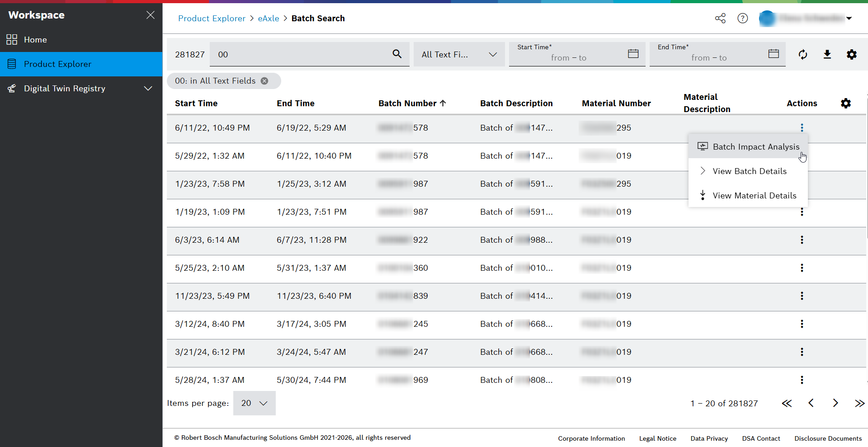Screen dimensions: 868x447
Task: Select Product Explorer in the sidebar
Action: point(81,64)
